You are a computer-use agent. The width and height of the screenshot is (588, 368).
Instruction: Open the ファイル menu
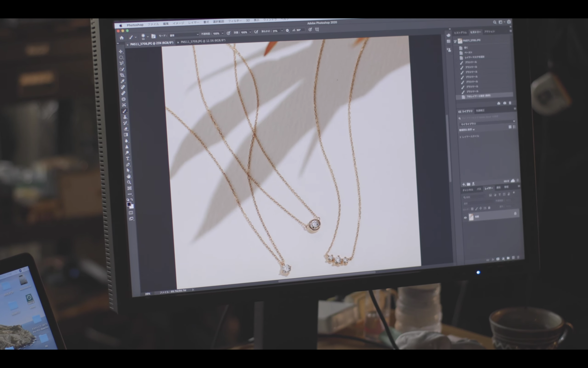[x=153, y=24]
